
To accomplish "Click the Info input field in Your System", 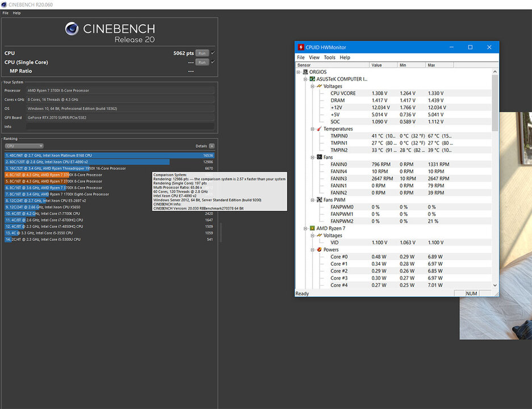I will [x=120, y=127].
